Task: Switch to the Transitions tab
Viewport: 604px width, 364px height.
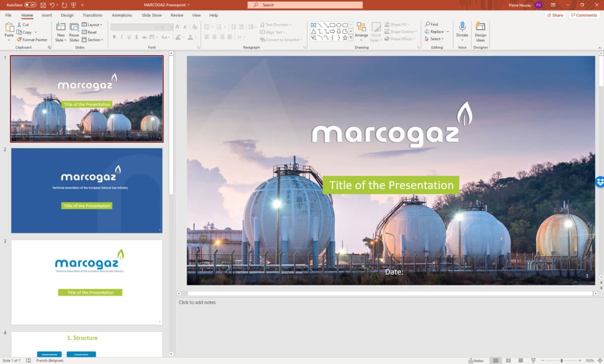Action: [x=93, y=15]
